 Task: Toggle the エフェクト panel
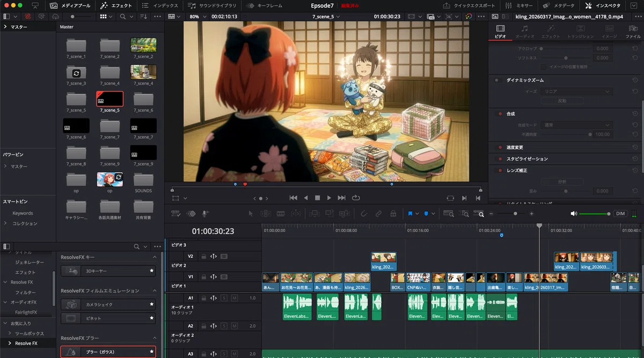tap(115, 5)
